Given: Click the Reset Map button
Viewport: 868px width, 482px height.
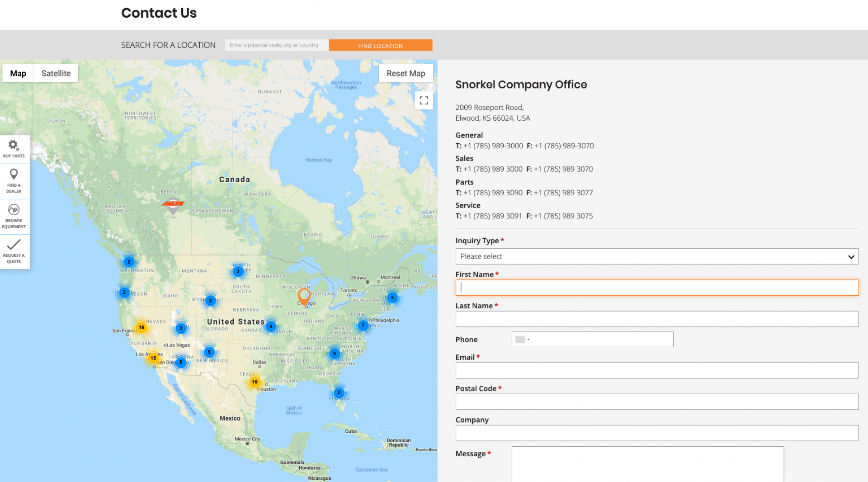Looking at the screenshot, I should click(x=406, y=73).
